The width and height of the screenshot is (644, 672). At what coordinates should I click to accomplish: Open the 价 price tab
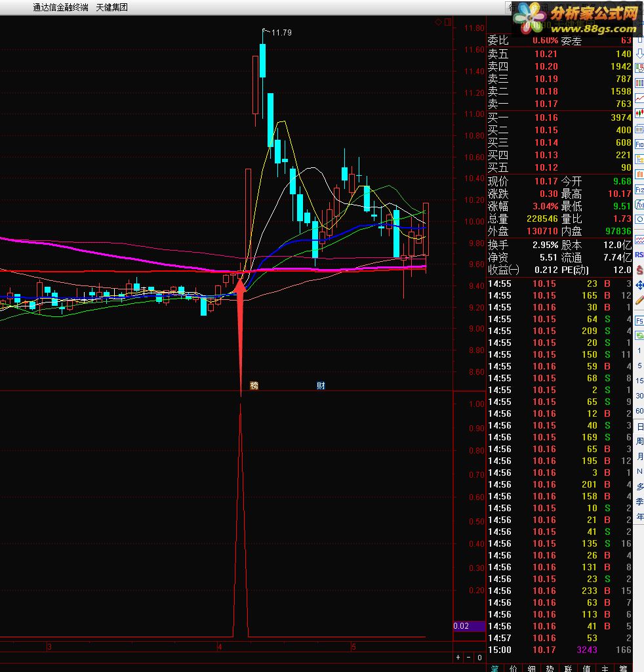[x=513, y=668]
